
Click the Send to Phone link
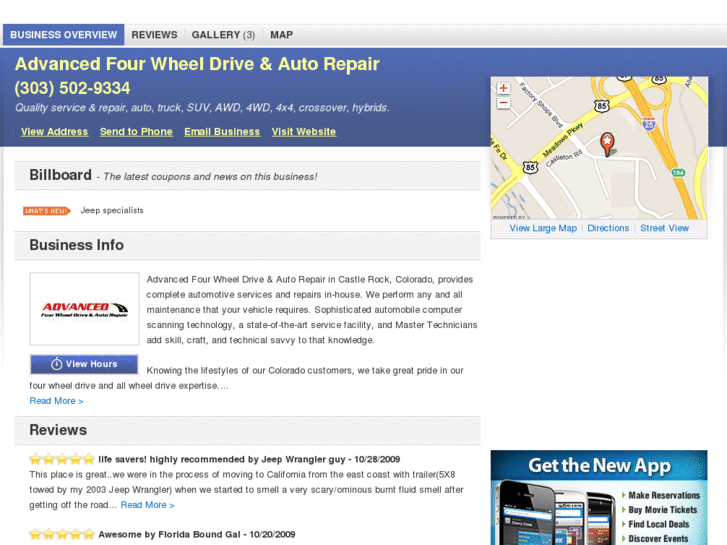coord(136,132)
